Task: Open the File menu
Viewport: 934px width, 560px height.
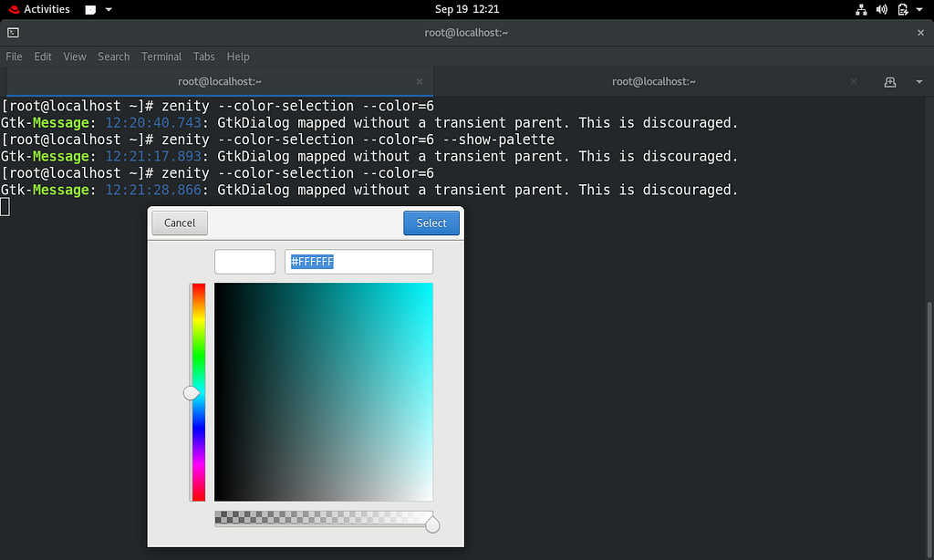Action: pos(14,57)
